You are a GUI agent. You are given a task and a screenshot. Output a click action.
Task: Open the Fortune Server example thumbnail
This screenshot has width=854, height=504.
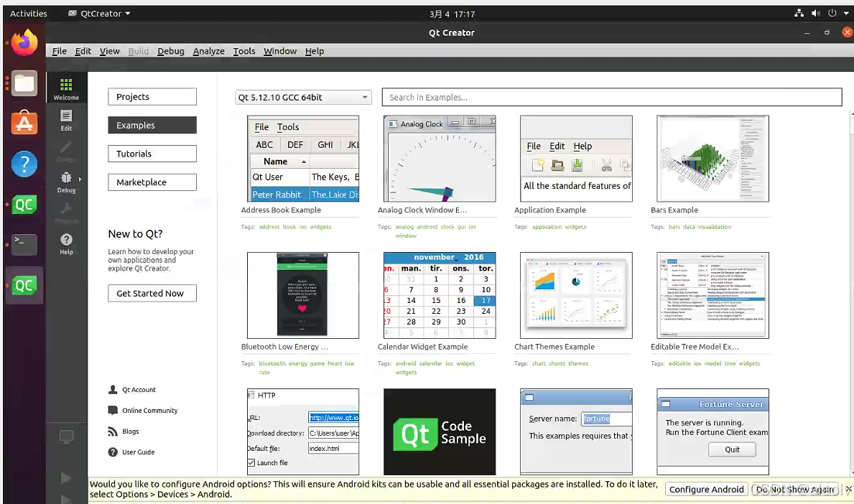(713, 431)
